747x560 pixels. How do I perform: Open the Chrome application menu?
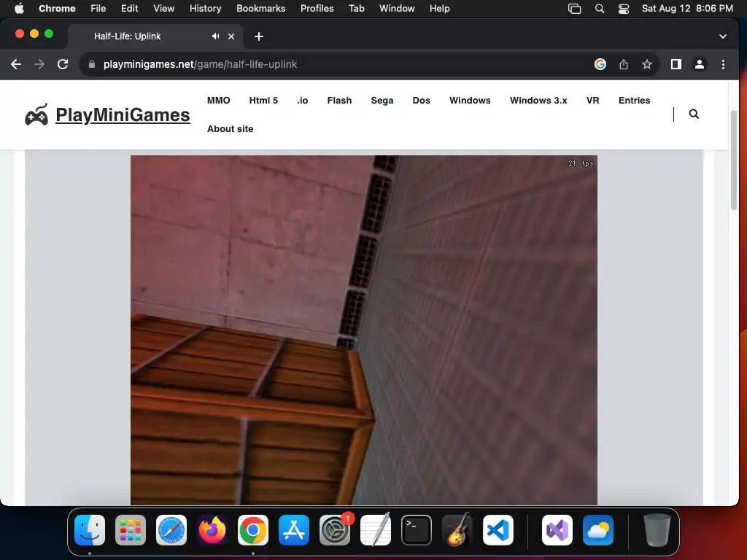[57, 9]
